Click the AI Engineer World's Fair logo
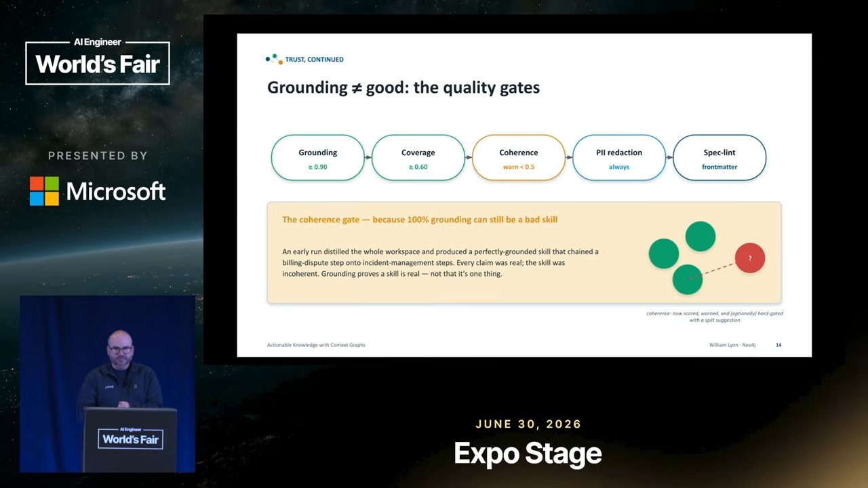The height and width of the screenshot is (488, 868). pos(98,61)
